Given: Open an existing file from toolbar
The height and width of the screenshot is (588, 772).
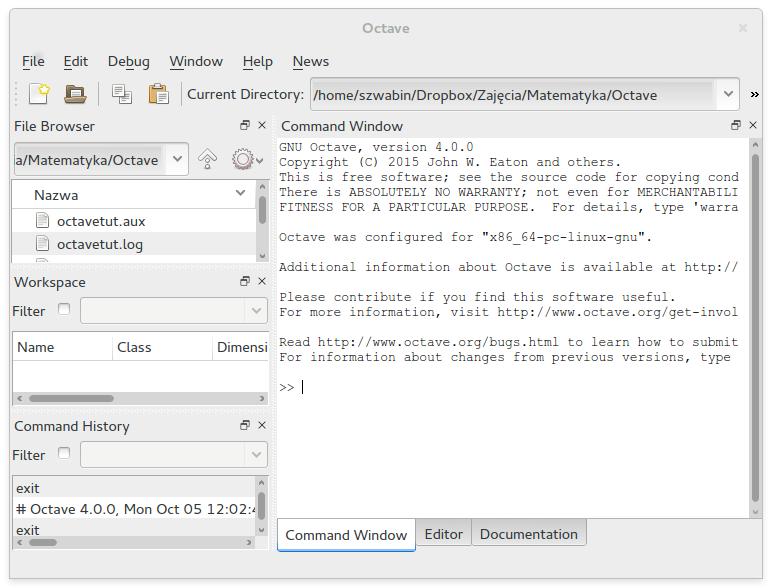Looking at the screenshot, I should (x=75, y=94).
